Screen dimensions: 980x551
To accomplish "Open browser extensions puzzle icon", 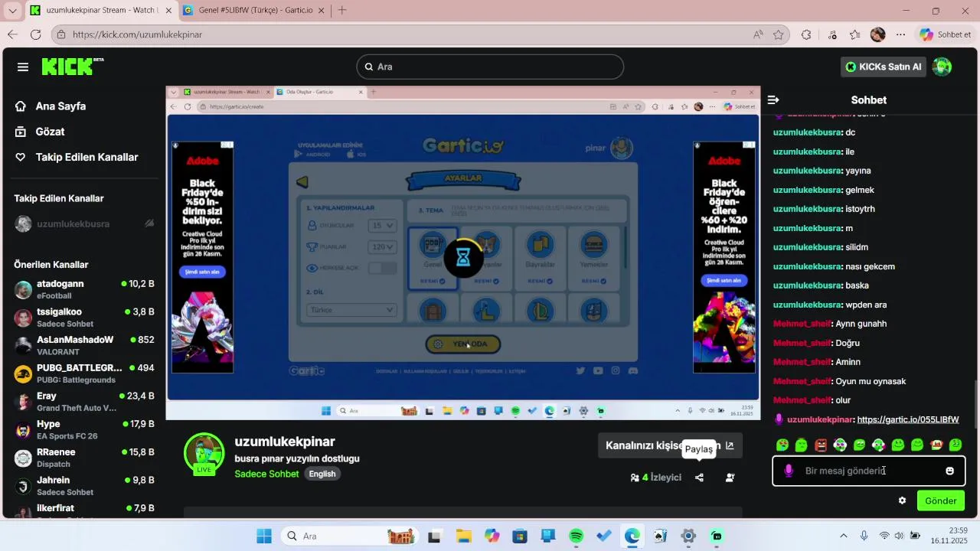I will coord(806,34).
